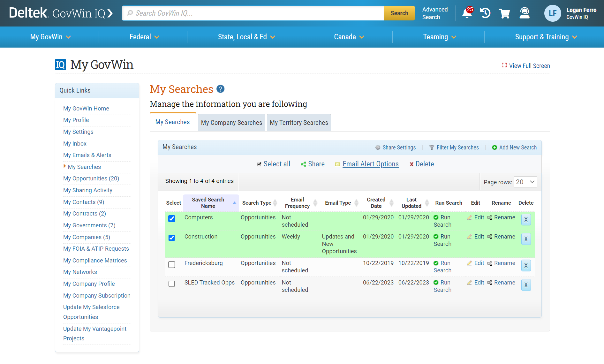Image resolution: width=604 pixels, height=364 pixels.
Task: Open the notifications bell icon
Action: coord(467,13)
